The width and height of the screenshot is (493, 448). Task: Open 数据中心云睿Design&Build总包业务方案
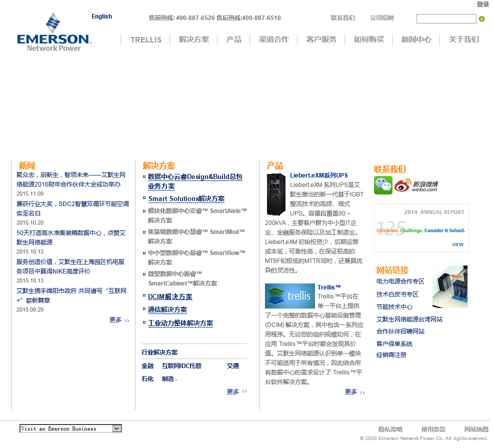[x=195, y=181]
